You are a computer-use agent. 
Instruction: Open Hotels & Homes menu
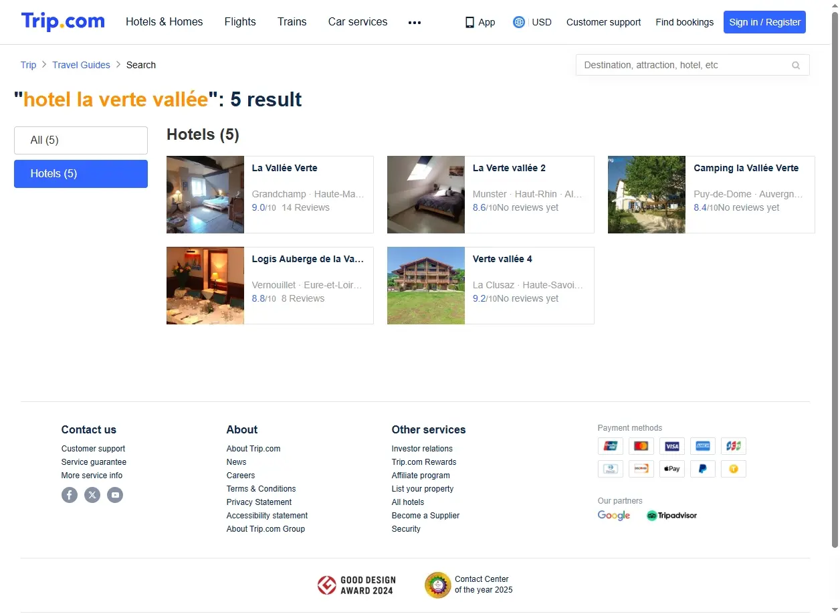point(165,22)
